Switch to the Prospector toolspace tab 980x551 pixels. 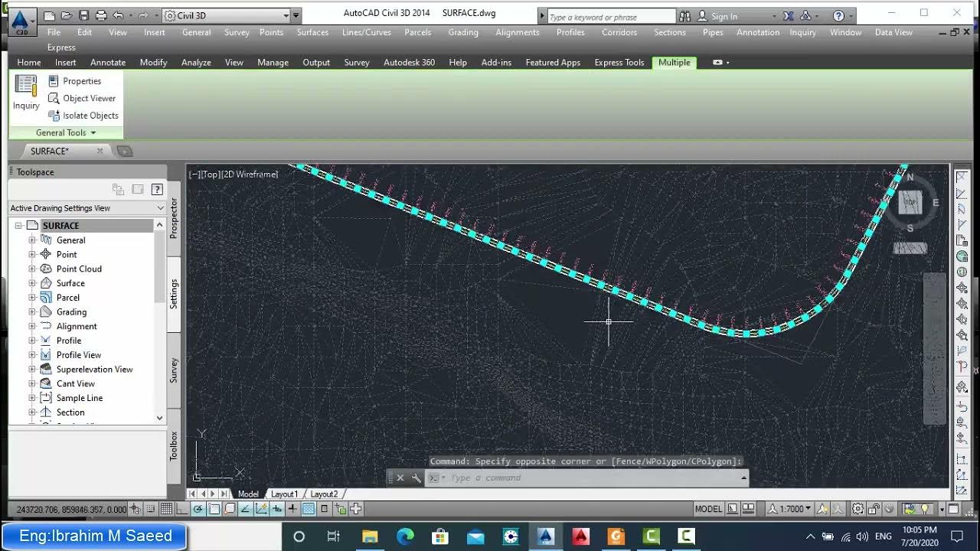174,217
